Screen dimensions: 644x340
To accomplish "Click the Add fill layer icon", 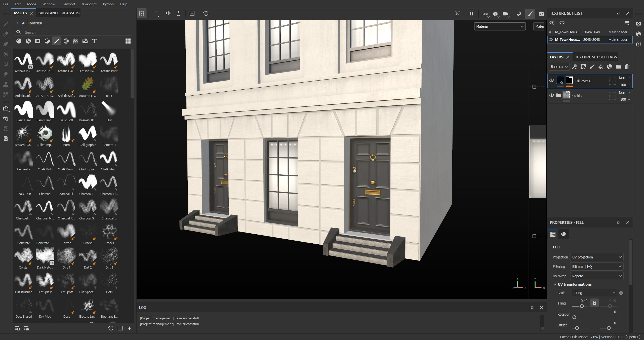I will point(600,67).
